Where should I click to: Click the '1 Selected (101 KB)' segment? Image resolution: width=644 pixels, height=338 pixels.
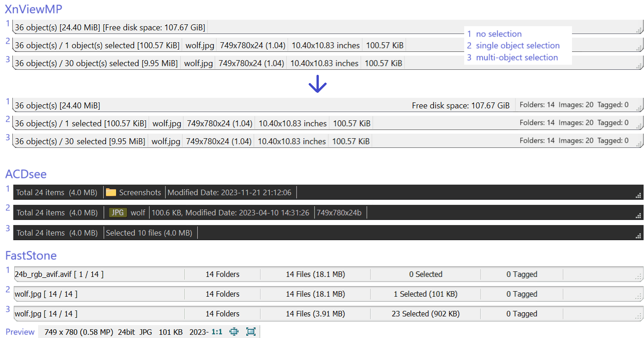(x=426, y=294)
